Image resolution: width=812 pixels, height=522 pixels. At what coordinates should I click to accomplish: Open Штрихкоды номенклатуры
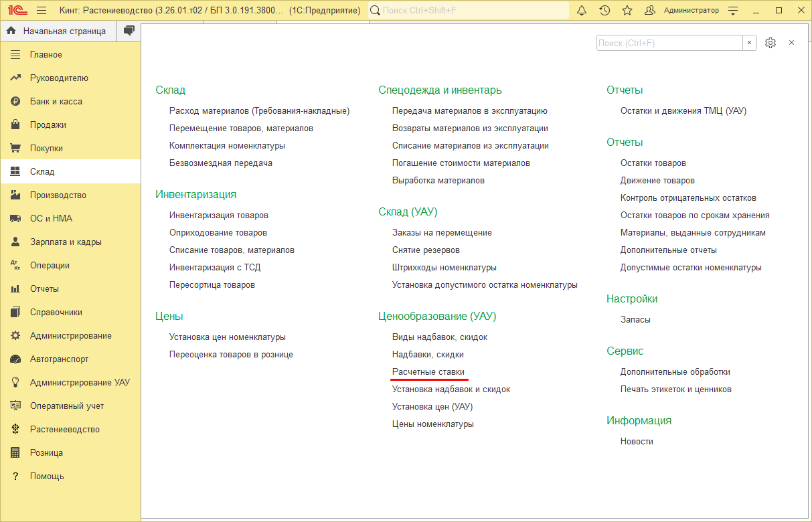tap(444, 268)
